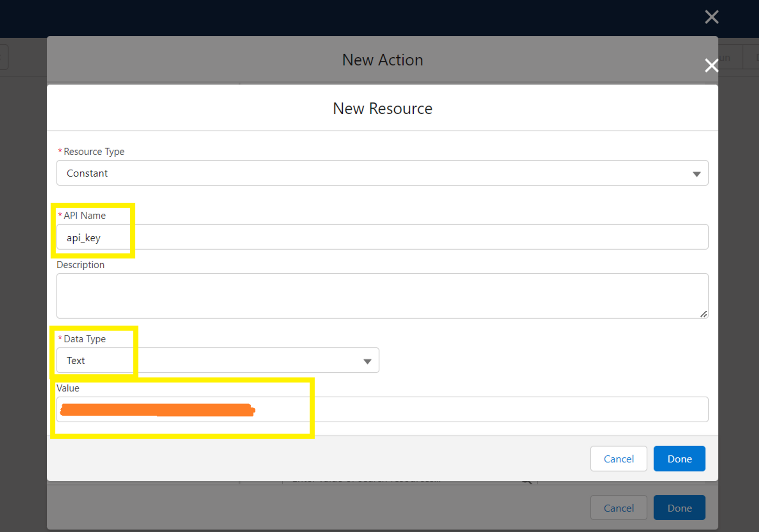Close the New Resource dialog with its X icon
759x532 pixels.
coord(711,65)
